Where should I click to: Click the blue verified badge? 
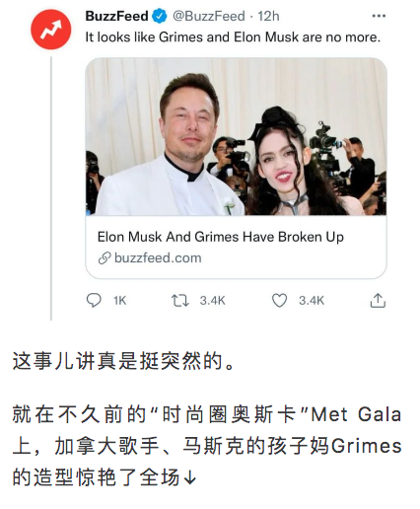[x=160, y=16]
